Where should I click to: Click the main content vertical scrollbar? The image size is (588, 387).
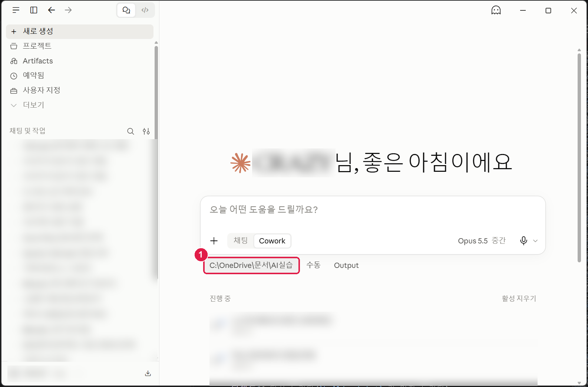pyautogui.click(x=579, y=158)
